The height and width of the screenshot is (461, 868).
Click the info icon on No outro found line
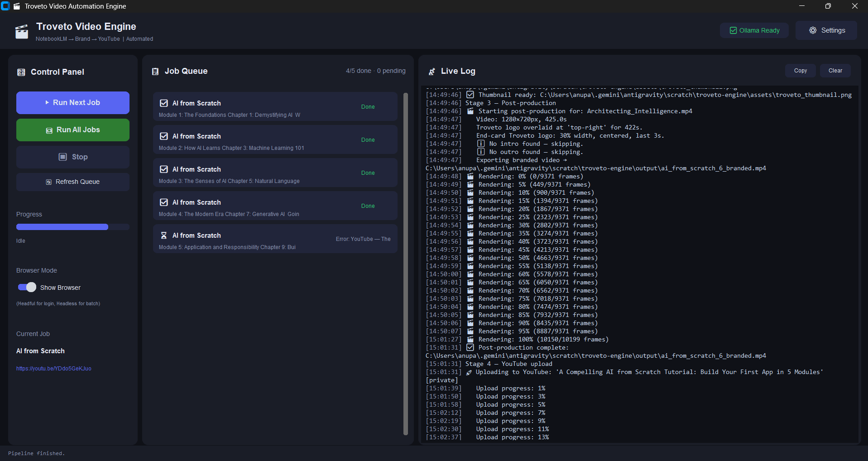click(481, 152)
